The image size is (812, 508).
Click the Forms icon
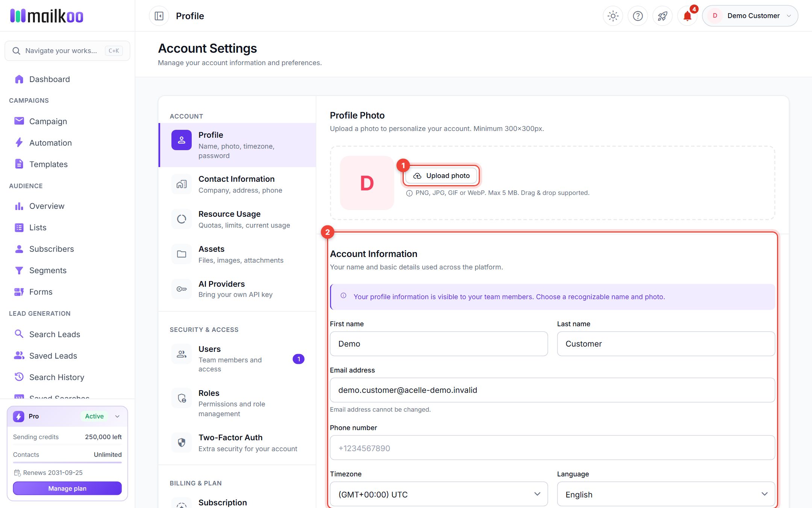(19, 292)
